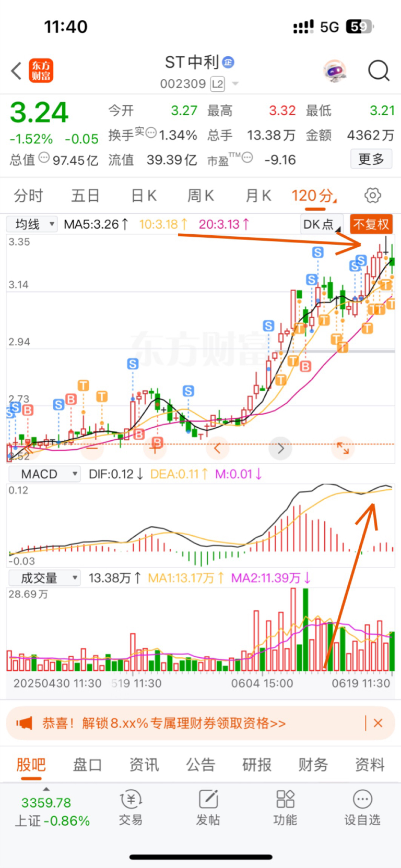Tap the ST中利 stock name title
Viewport: 401px width, 868px height.
tap(192, 63)
